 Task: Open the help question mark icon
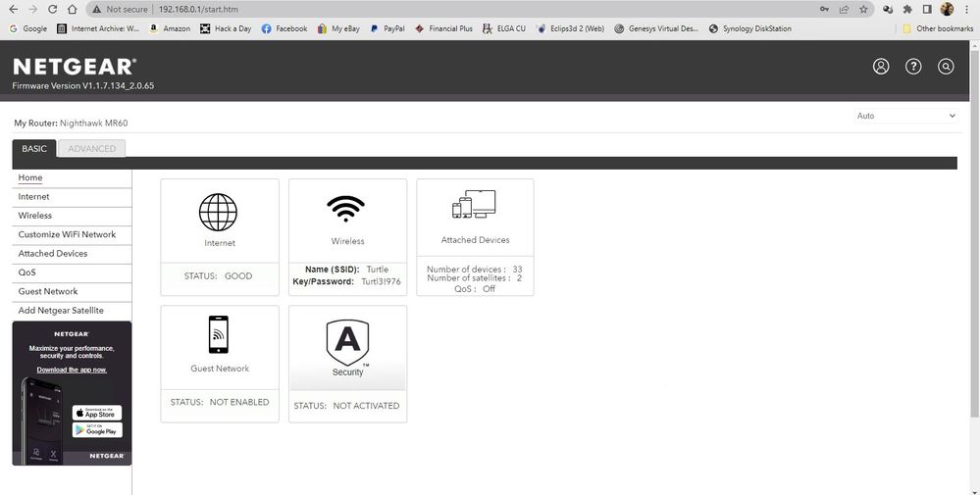[913, 67]
